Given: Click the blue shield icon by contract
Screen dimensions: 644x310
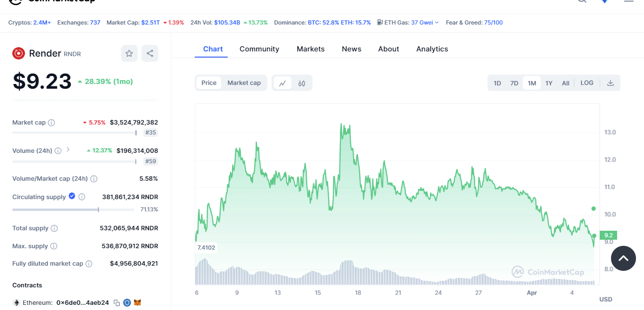Looking at the screenshot, I should point(127,302).
